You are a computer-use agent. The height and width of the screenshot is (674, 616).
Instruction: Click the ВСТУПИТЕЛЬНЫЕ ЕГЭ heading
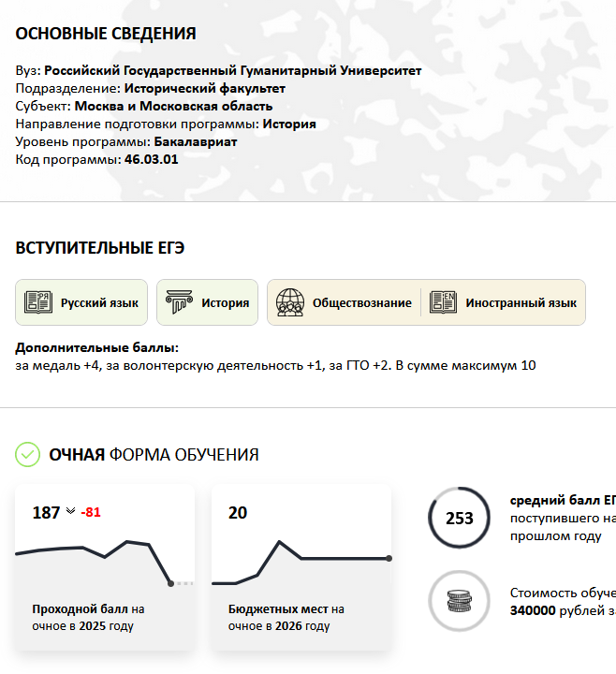100,248
